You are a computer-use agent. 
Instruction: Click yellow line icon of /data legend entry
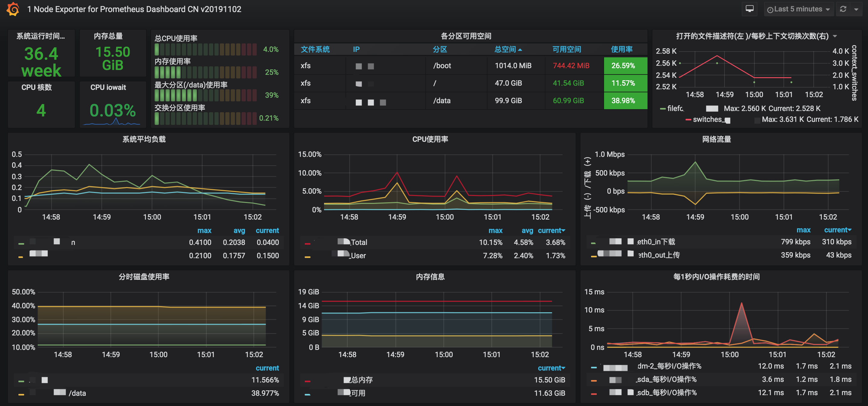(x=21, y=394)
